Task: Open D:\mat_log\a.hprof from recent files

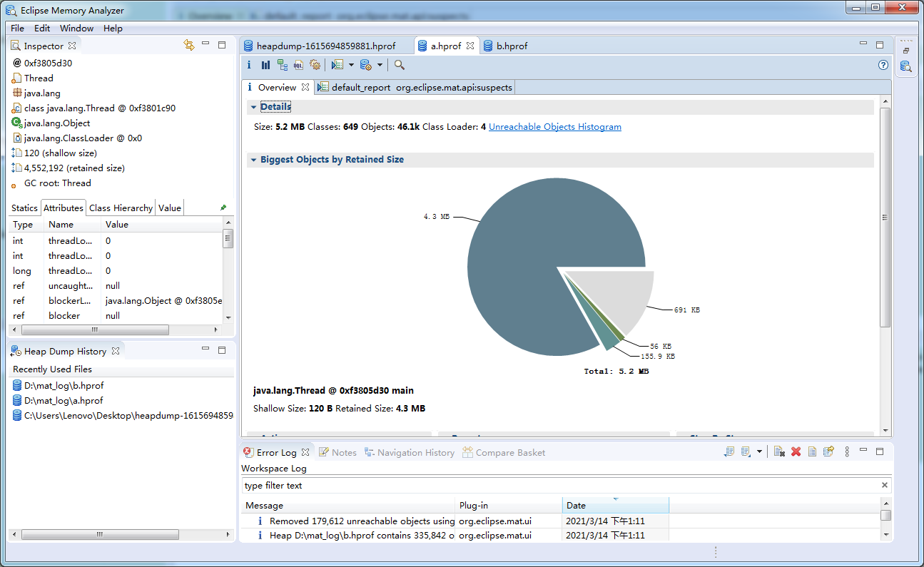Action: point(64,400)
